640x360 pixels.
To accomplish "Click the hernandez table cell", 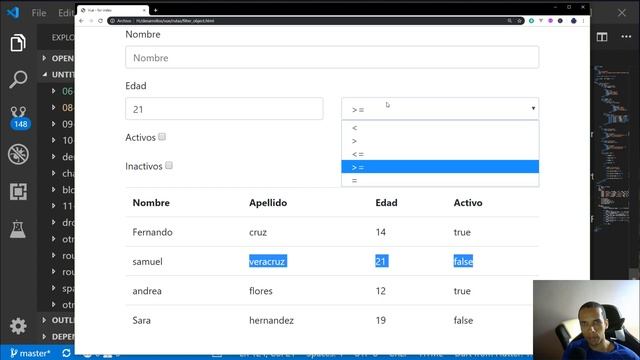I will point(271,320).
